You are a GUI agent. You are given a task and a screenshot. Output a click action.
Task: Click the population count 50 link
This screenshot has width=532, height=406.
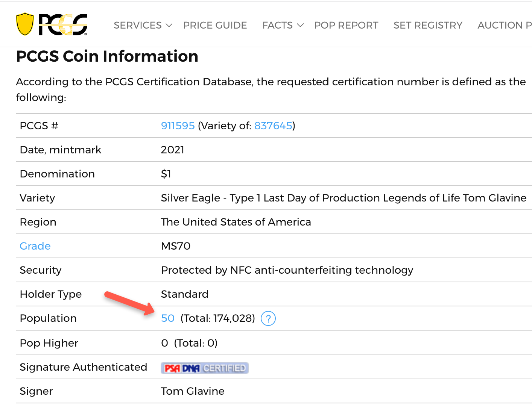pyautogui.click(x=167, y=318)
